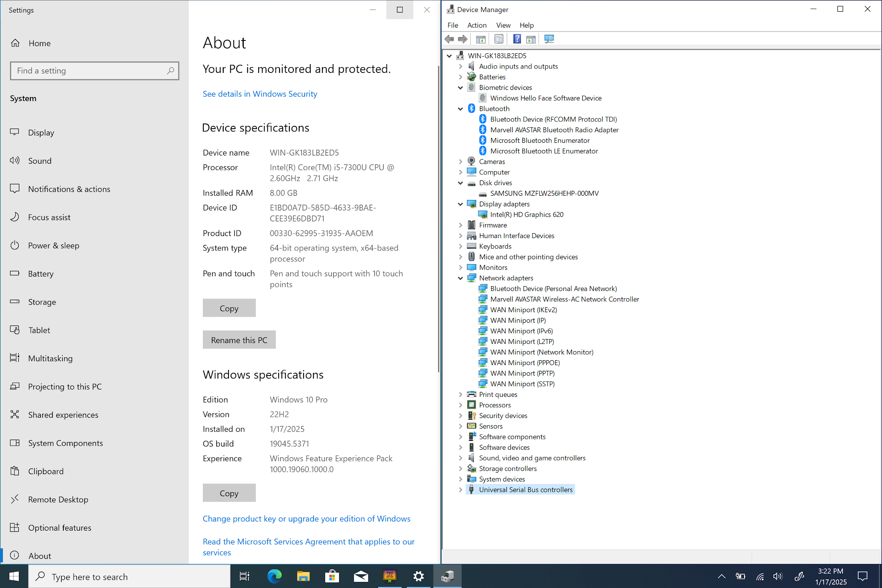Click the Settings page vertical scrollbar
The height and width of the screenshot is (588, 882).
(439, 218)
